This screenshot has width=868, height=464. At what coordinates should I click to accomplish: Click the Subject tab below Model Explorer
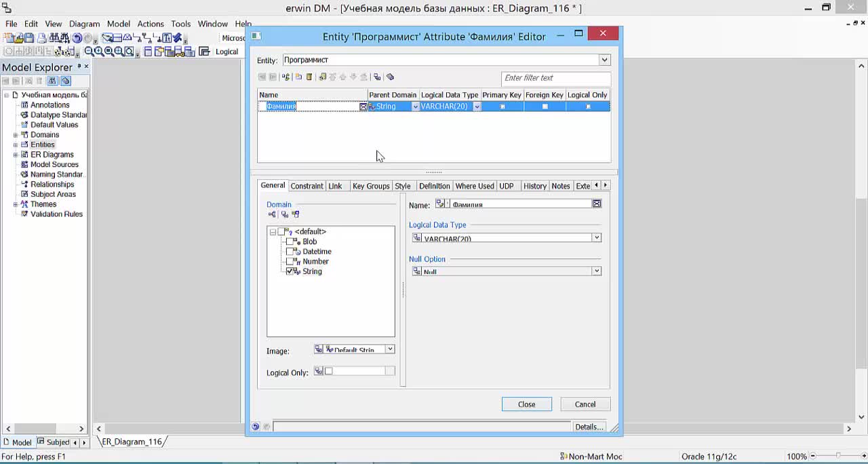[x=53, y=442]
